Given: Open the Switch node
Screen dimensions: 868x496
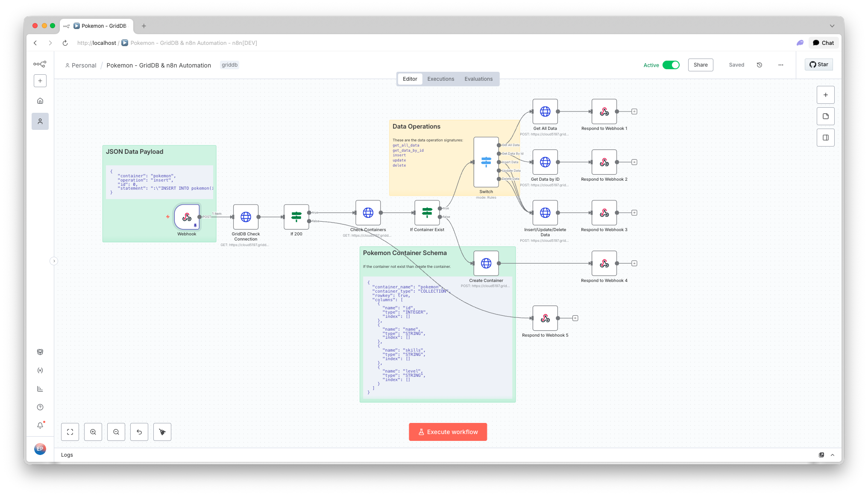Looking at the screenshot, I should point(486,162).
